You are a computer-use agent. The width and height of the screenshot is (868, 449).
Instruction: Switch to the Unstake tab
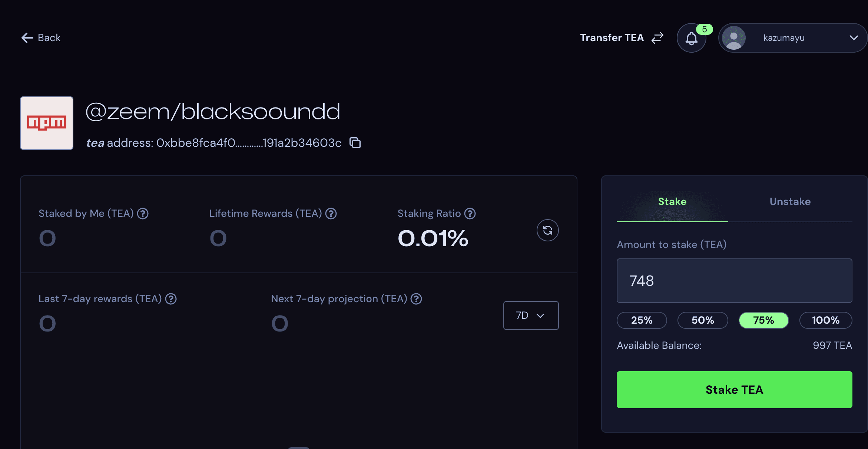790,202
